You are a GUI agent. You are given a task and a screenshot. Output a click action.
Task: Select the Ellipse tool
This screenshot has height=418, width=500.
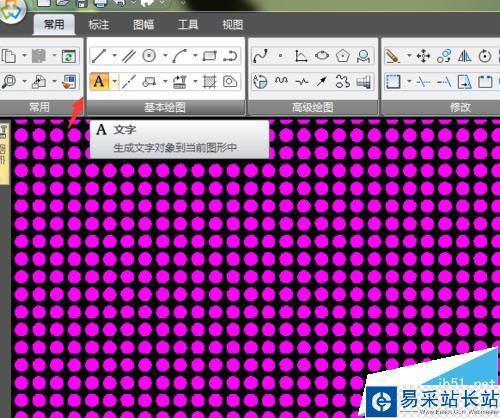[322, 56]
